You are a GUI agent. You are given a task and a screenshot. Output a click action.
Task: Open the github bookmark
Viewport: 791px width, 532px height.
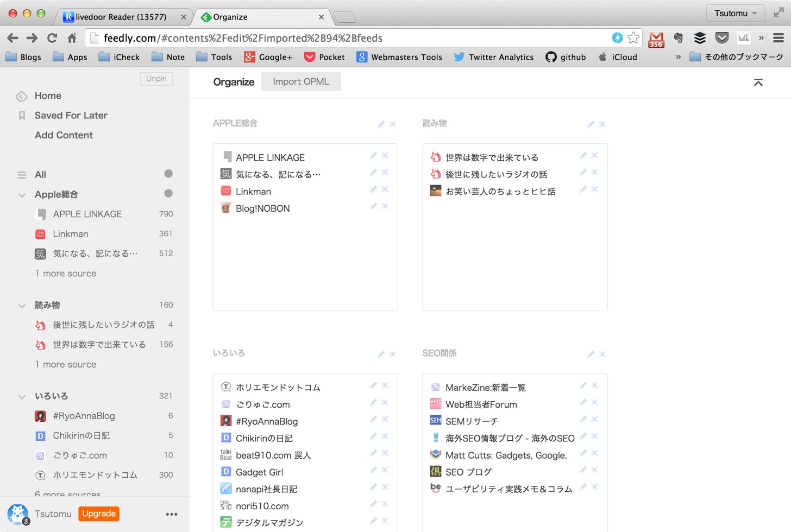click(566, 57)
